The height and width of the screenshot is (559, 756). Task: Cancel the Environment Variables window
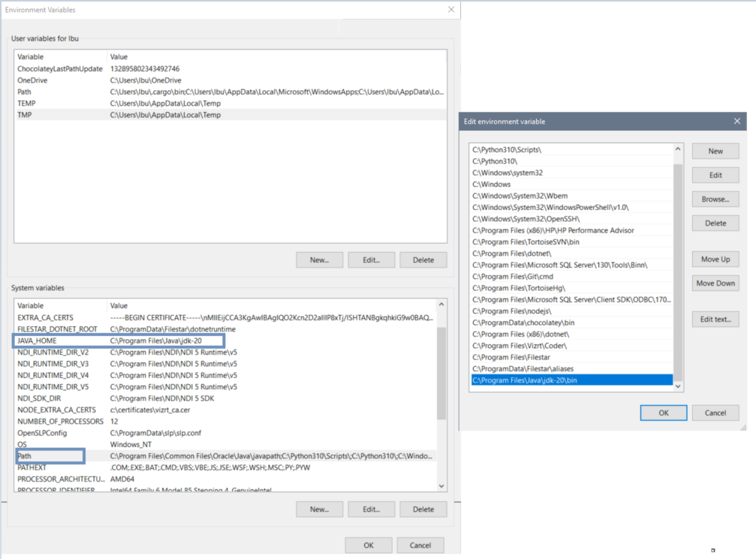420,545
